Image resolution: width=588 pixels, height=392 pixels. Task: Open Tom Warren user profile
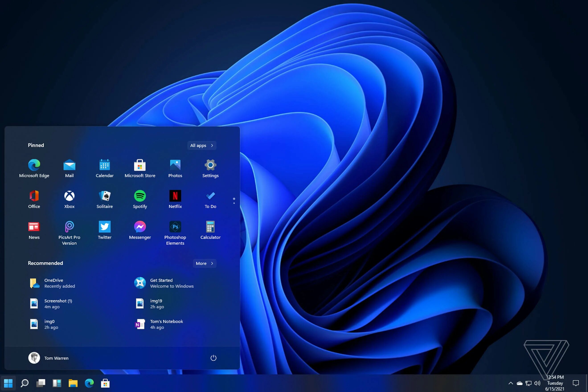(49, 358)
